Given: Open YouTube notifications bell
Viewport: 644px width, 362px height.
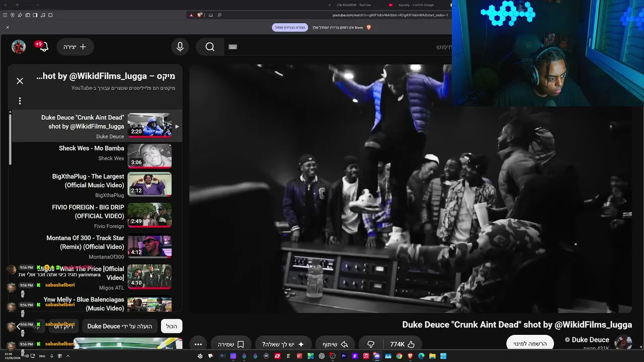Looking at the screenshot, I should pyautogui.click(x=44, y=47).
